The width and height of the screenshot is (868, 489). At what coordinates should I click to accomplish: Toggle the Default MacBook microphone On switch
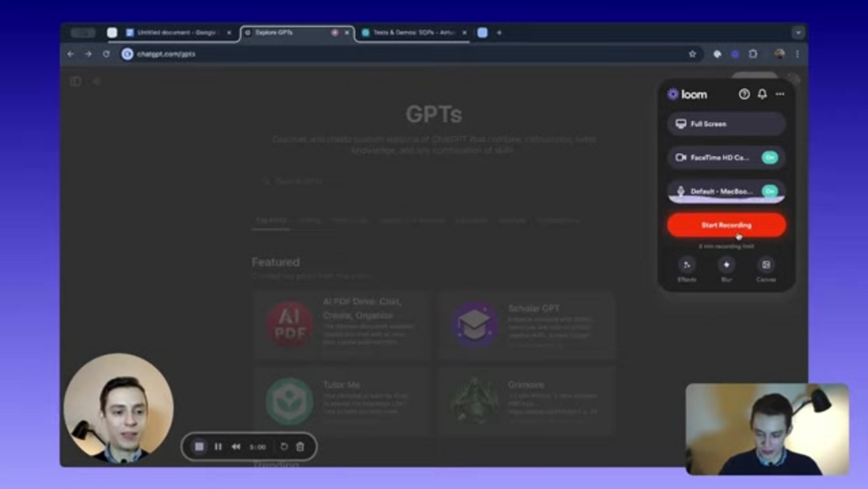click(769, 191)
